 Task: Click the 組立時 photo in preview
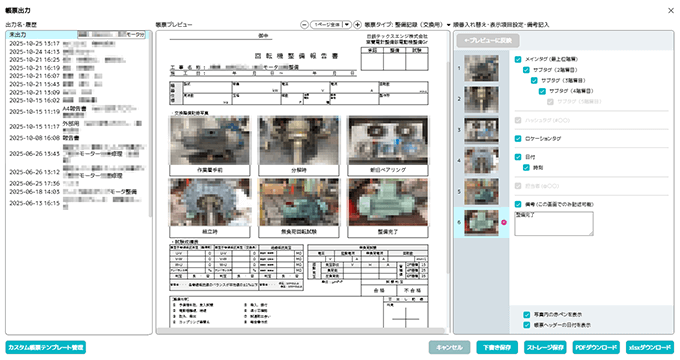(210, 202)
